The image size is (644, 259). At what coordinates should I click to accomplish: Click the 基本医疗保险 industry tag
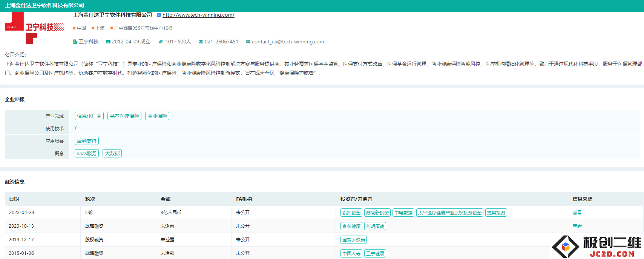click(x=124, y=116)
